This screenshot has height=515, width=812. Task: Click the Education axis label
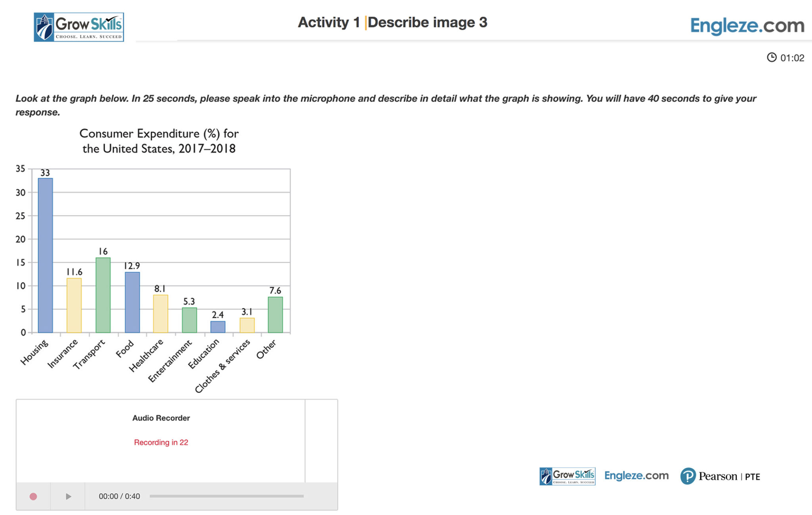tap(203, 354)
